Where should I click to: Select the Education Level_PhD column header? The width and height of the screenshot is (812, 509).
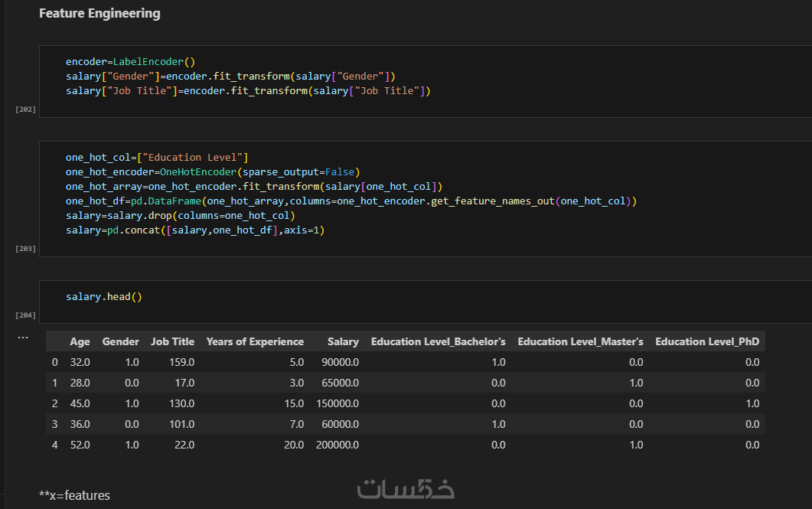pos(707,342)
